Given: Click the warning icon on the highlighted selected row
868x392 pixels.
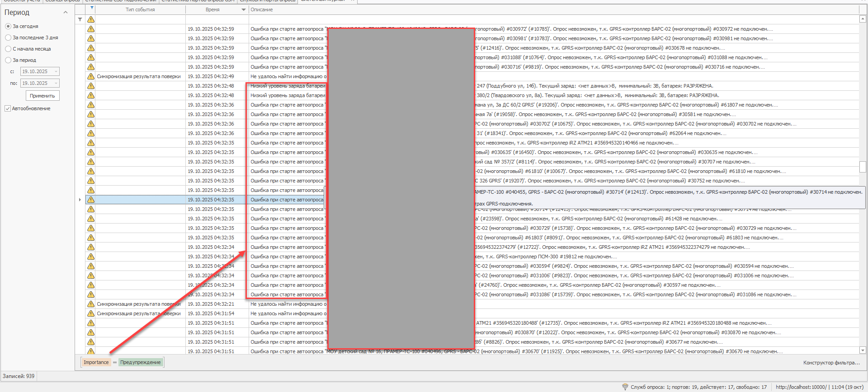Looking at the screenshot, I should (91, 200).
